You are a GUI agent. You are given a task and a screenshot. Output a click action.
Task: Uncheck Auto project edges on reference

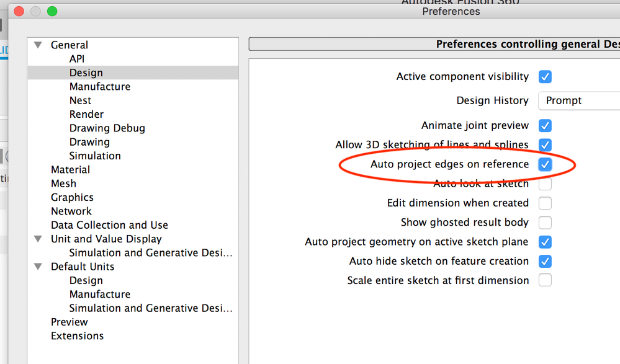pos(545,164)
